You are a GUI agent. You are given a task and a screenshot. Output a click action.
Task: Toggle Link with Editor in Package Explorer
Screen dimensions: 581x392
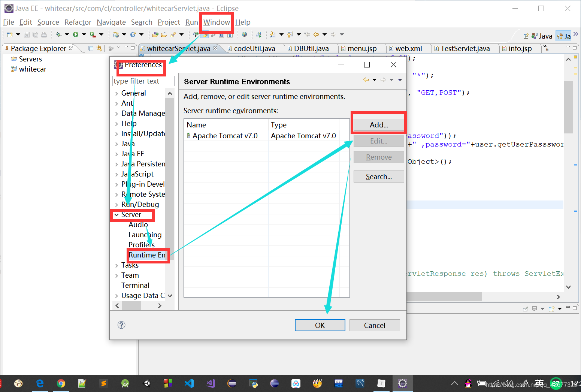click(99, 48)
